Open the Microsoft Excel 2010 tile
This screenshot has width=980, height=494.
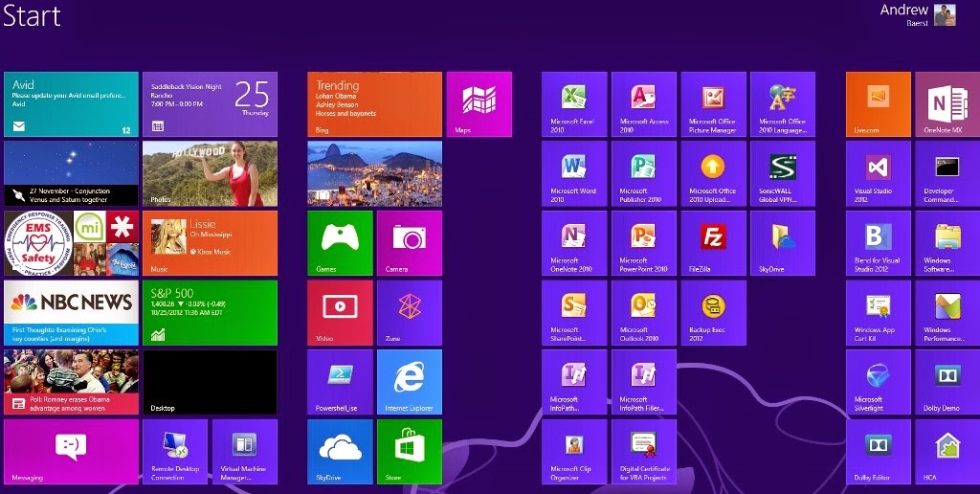[x=574, y=104]
